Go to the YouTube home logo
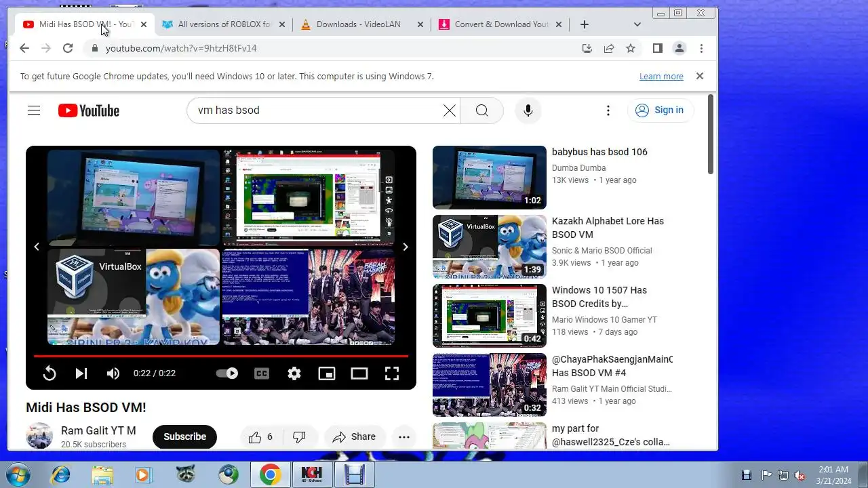The width and height of the screenshot is (868, 488). [89, 110]
